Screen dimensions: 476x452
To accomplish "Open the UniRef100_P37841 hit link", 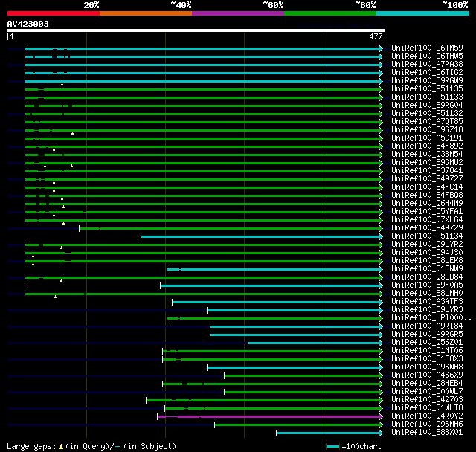I will pos(426,171).
